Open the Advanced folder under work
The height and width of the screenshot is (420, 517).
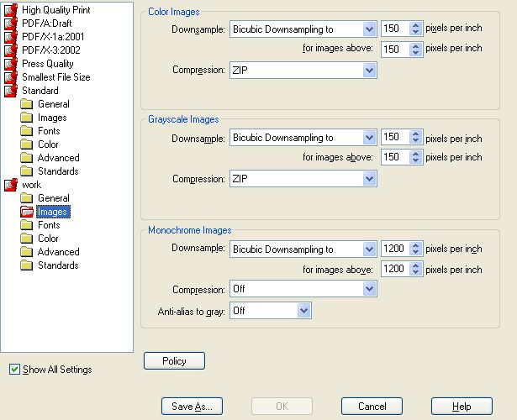pyautogui.click(x=26, y=252)
